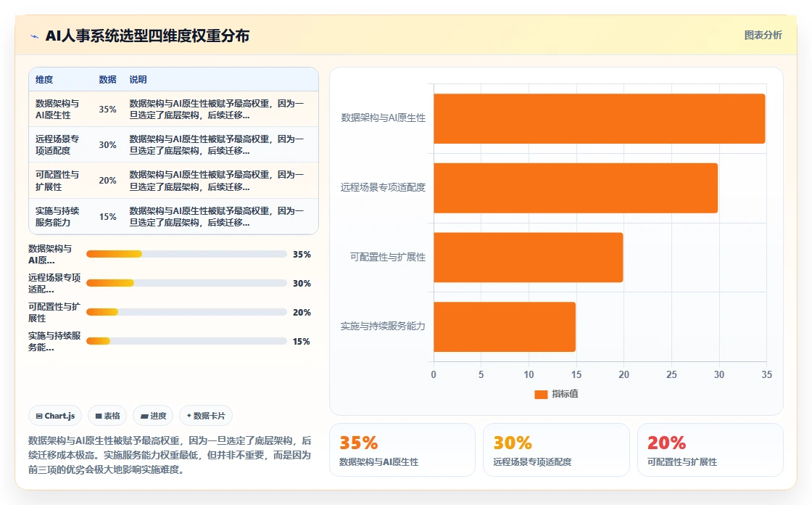Click the 数据架构与AI原生性 y-axis label on the chart
Screen dimensions: 812x505
pyautogui.click(x=384, y=118)
